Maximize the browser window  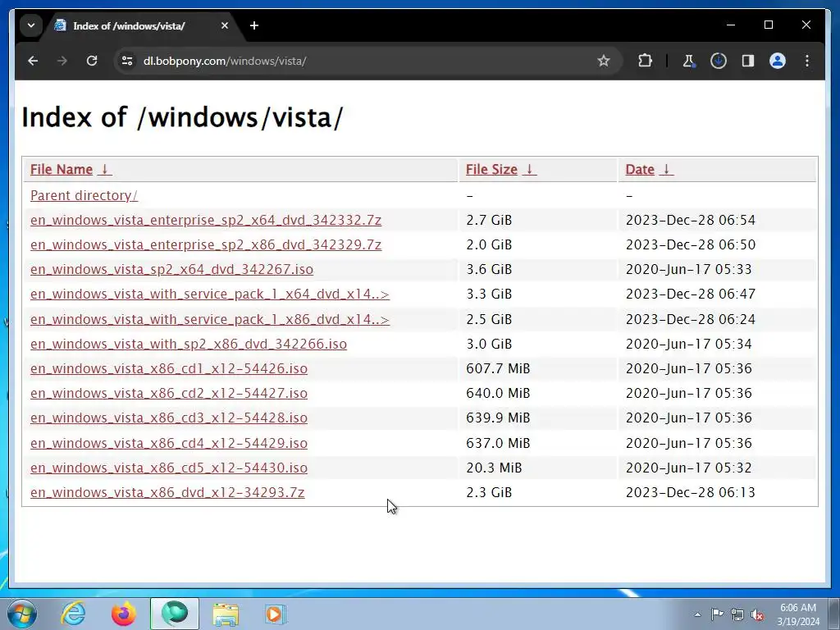768,25
